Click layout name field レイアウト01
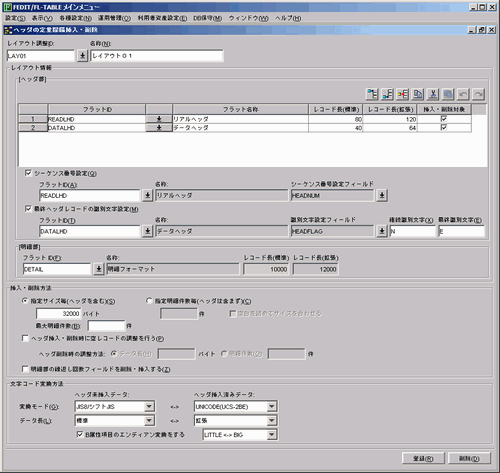Viewport: 500px width, 473px height. [x=157, y=56]
